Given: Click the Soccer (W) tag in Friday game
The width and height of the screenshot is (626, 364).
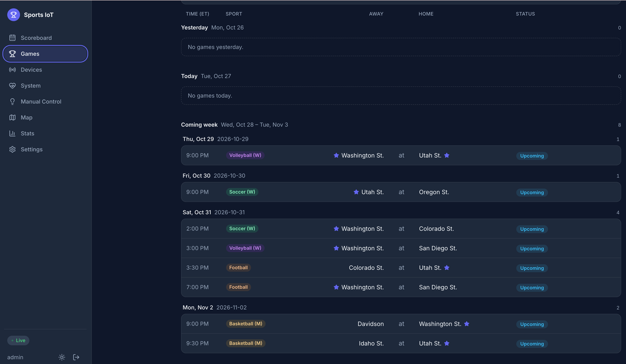Looking at the screenshot, I should click(242, 192).
